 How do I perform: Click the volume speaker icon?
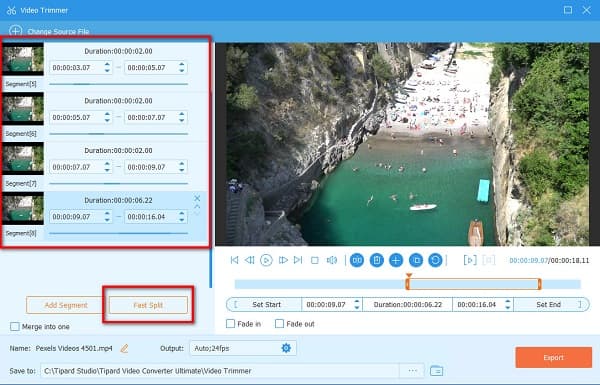[331, 260]
